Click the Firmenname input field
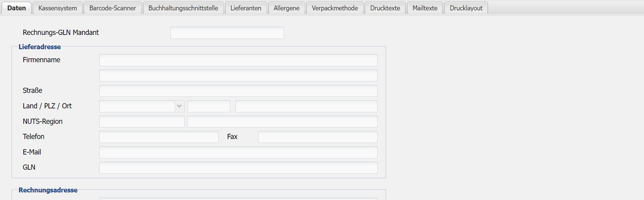 (x=238, y=60)
